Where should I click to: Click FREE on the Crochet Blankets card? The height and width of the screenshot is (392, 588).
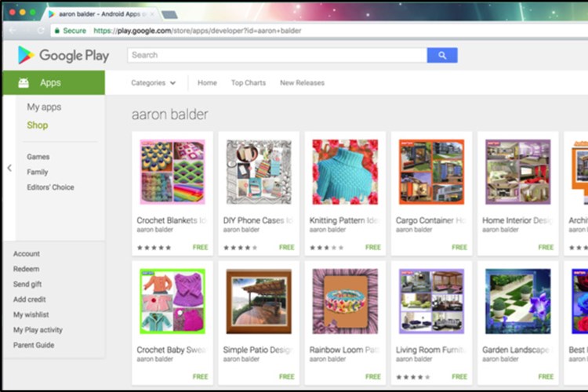click(200, 247)
